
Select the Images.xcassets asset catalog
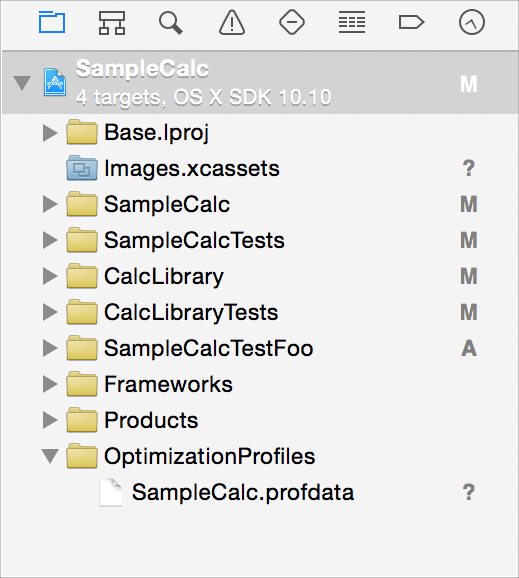pyautogui.click(x=192, y=168)
